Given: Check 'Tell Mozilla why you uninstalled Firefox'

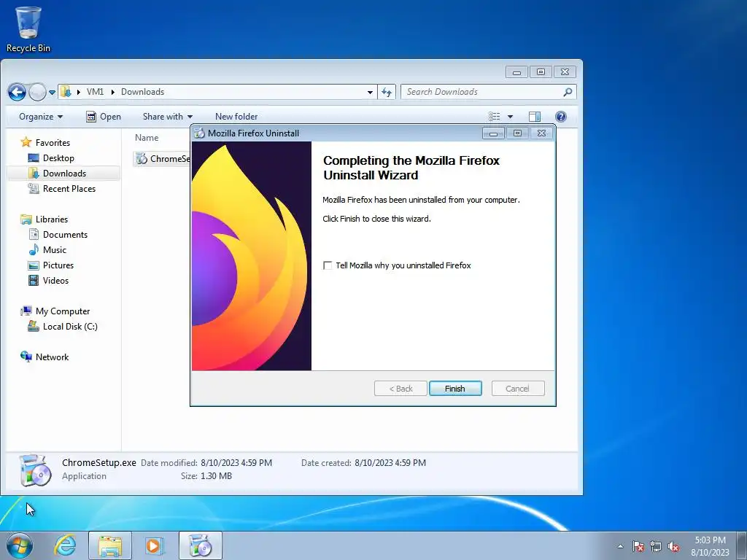Looking at the screenshot, I should (x=328, y=265).
